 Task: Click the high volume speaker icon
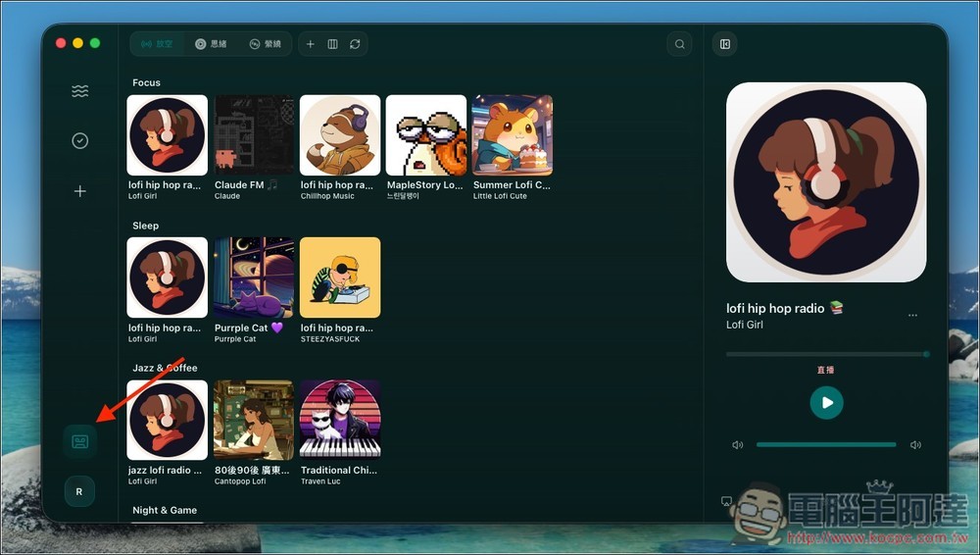coord(915,445)
